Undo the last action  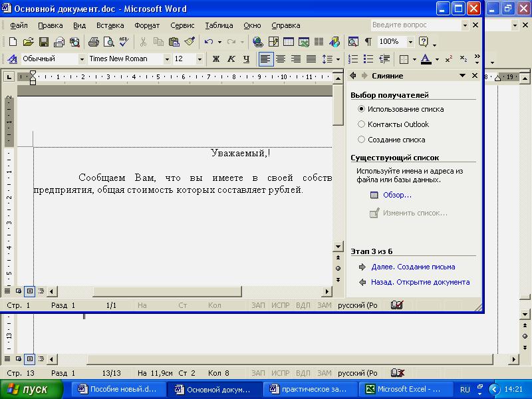pos(208,42)
